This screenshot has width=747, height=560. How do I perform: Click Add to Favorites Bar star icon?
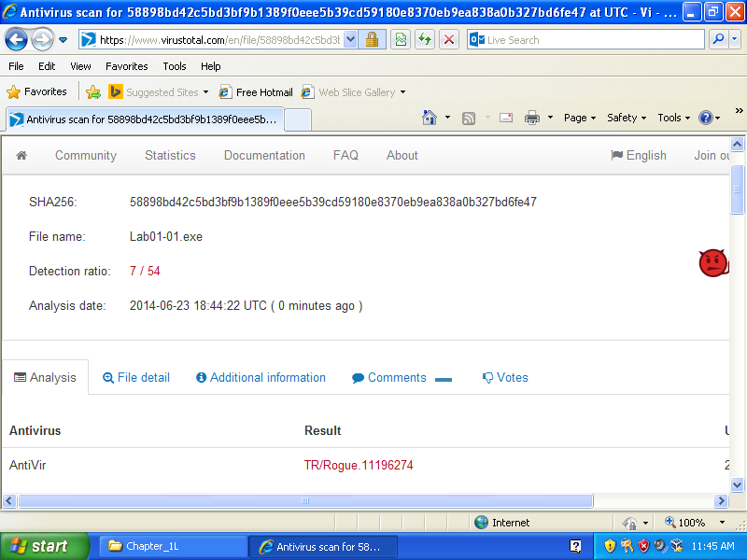click(x=93, y=92)
